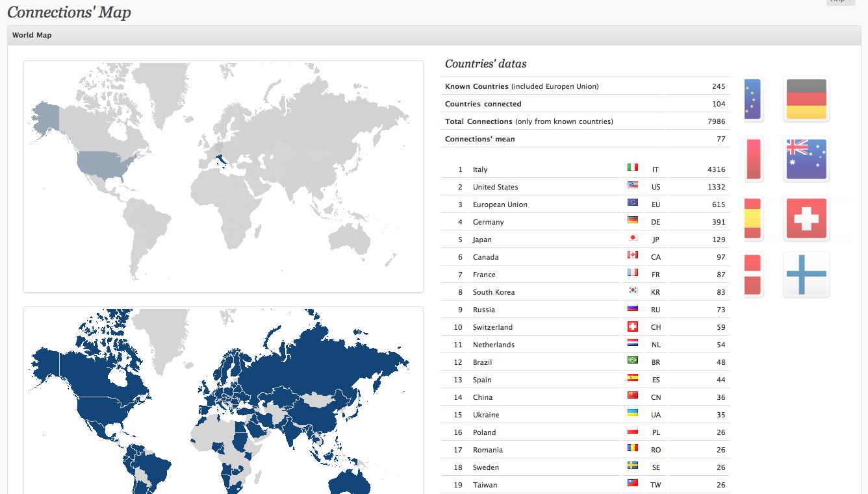This screenshot has height=494, width=868.
Task: Click the large Finland flag tile
Action: 806,275
